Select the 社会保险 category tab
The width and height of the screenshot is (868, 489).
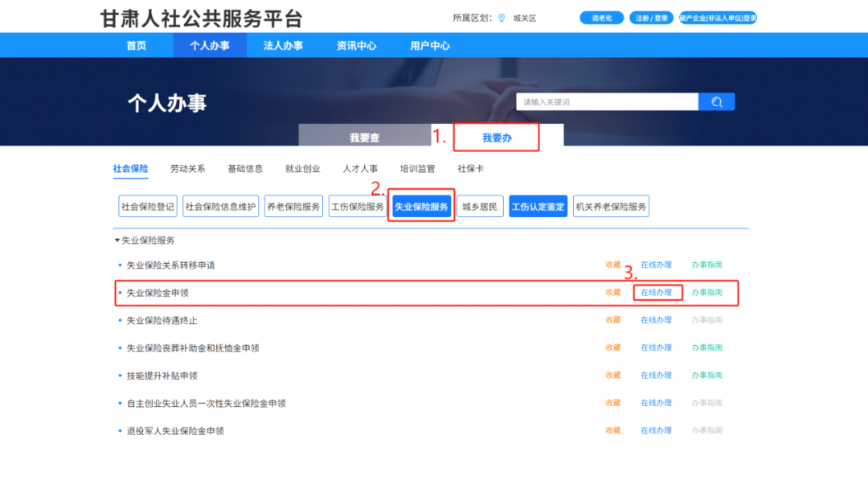pos(131,168)
